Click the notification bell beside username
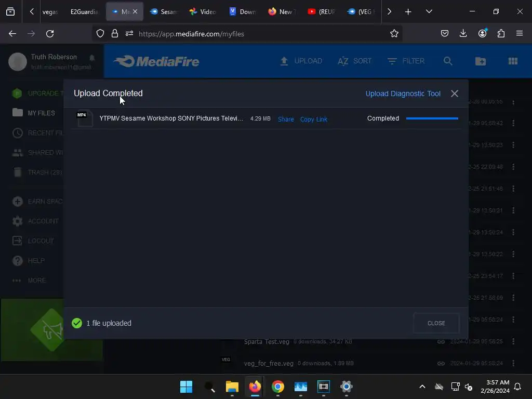The width and height of the screenshot is (532, 399). tap(92, 58)
